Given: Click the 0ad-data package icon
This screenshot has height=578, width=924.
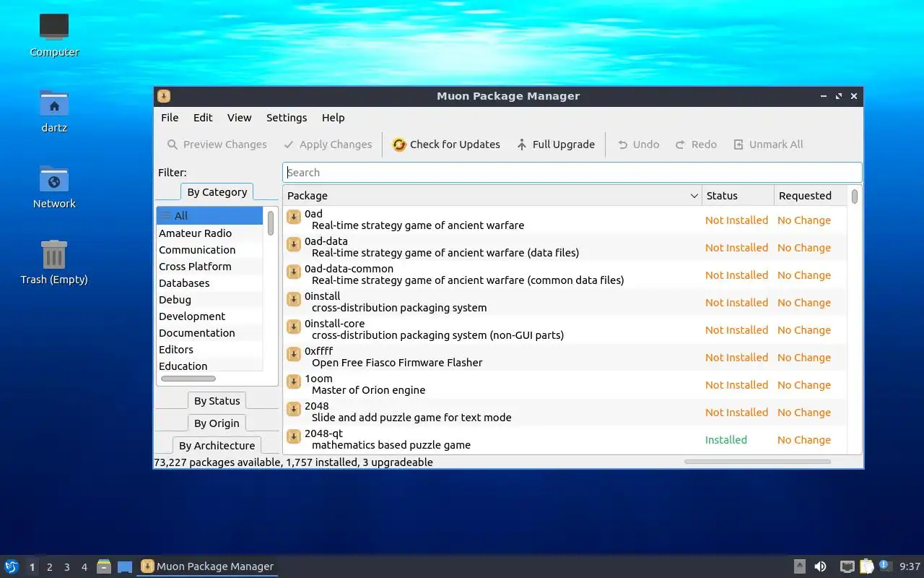Looking at the screenshot, I should (x=294, y=245).
